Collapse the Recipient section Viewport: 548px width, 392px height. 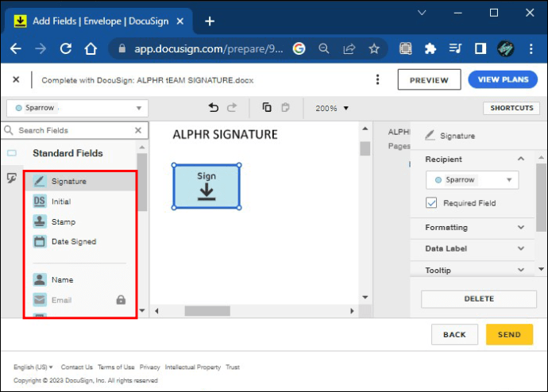pyautogui.click(x=521, y=159)
